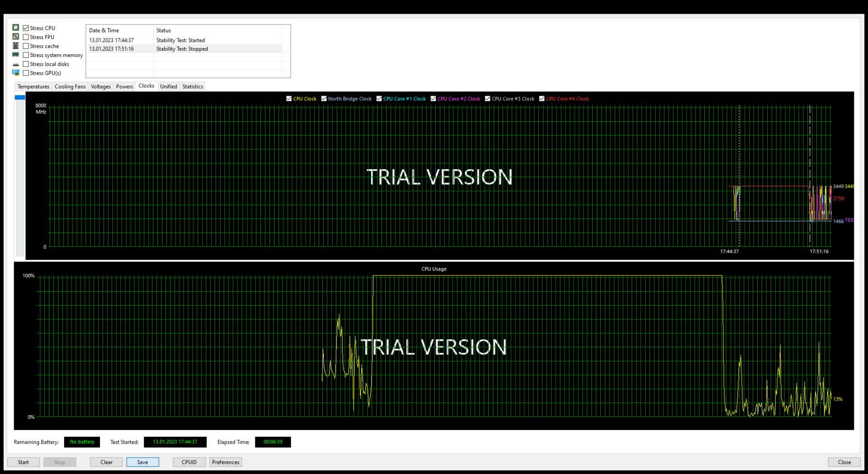Toggle the CPU Core #4 Clock checkbox
Viewport: 868px width, 474px height.
tap(542, 99)
